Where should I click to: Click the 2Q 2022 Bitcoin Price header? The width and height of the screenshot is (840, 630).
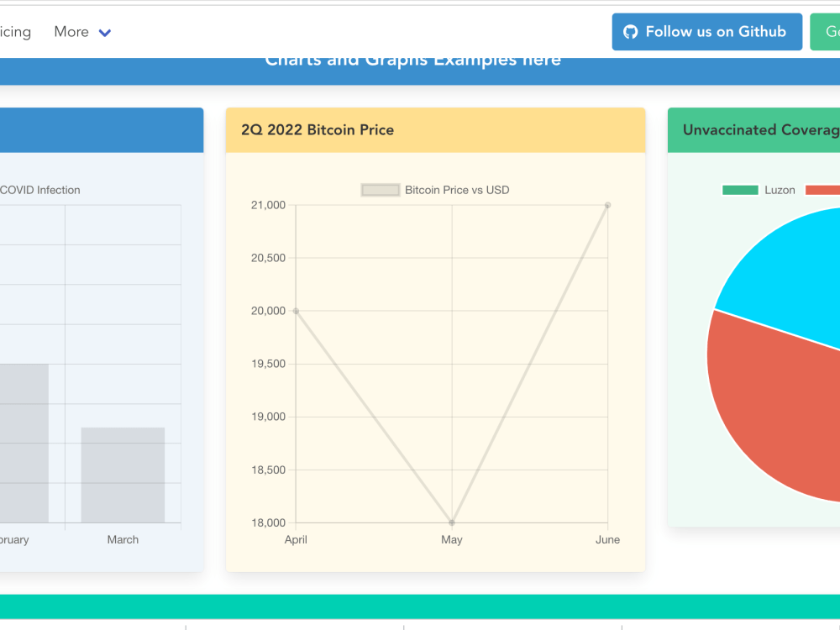tap(317, 129)
